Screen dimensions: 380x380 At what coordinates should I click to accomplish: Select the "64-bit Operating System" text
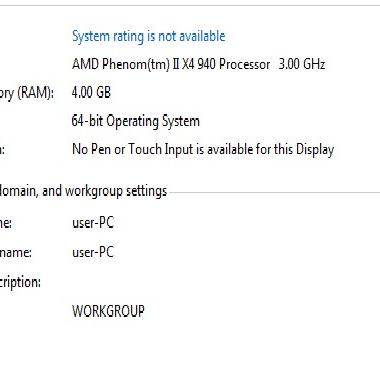pyautogui.click(x=136, y=122)
